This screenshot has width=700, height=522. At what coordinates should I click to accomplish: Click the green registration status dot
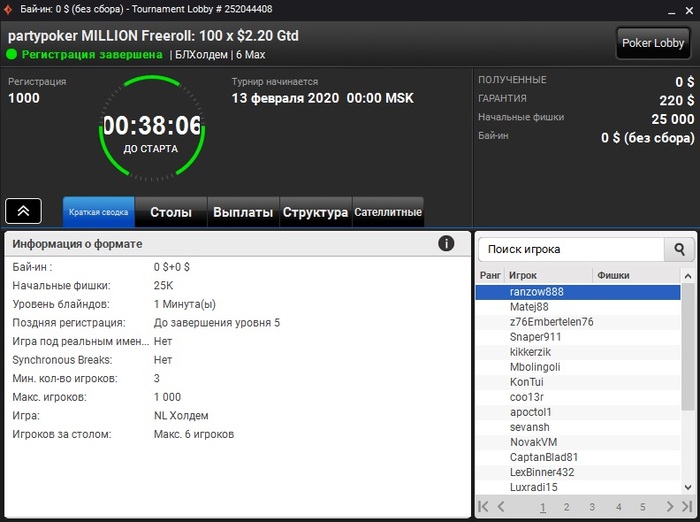tap(12, 54)
